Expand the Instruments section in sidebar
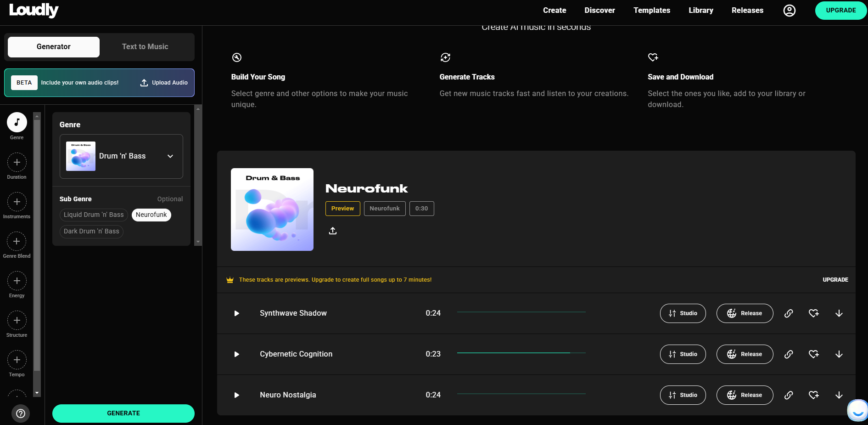The width and height of the screenshot is (868, 425). pyautogui.click(x=17, y=202)
